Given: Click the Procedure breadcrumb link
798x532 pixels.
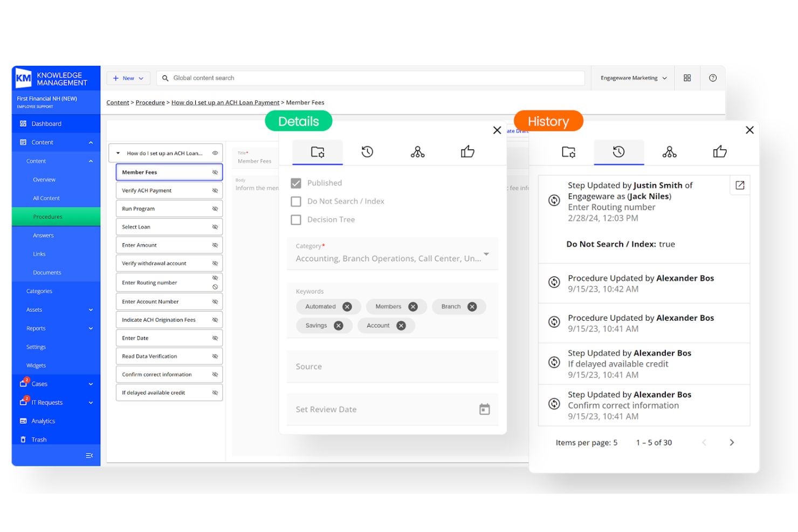Looking at the screenshot, I should (x=150, y=102).
